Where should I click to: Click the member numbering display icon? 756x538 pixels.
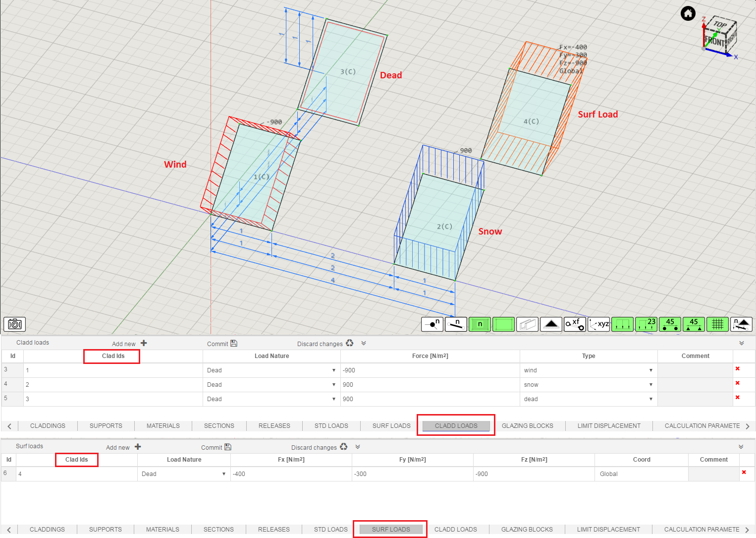tap(456, 324)
